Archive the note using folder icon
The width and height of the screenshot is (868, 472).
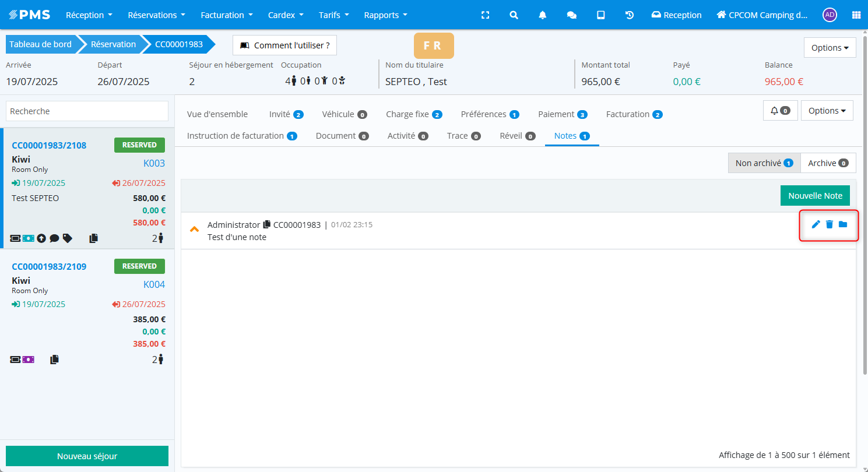click(843, 224)
